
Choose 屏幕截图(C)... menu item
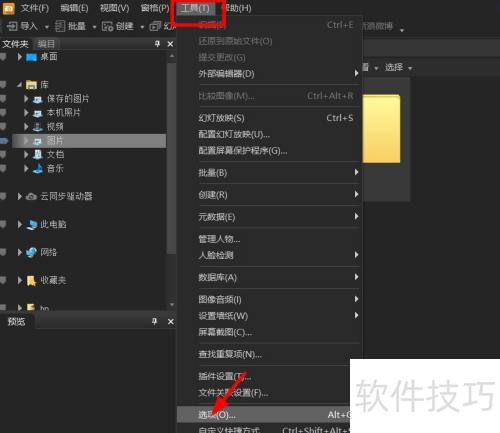pyautogui.click(x=269, y=332)
